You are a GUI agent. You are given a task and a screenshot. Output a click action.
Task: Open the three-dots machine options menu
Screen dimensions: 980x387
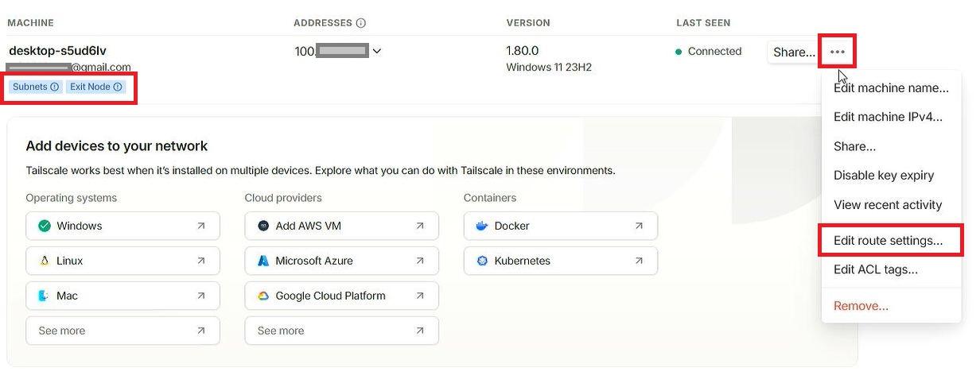tap(837, 52)
